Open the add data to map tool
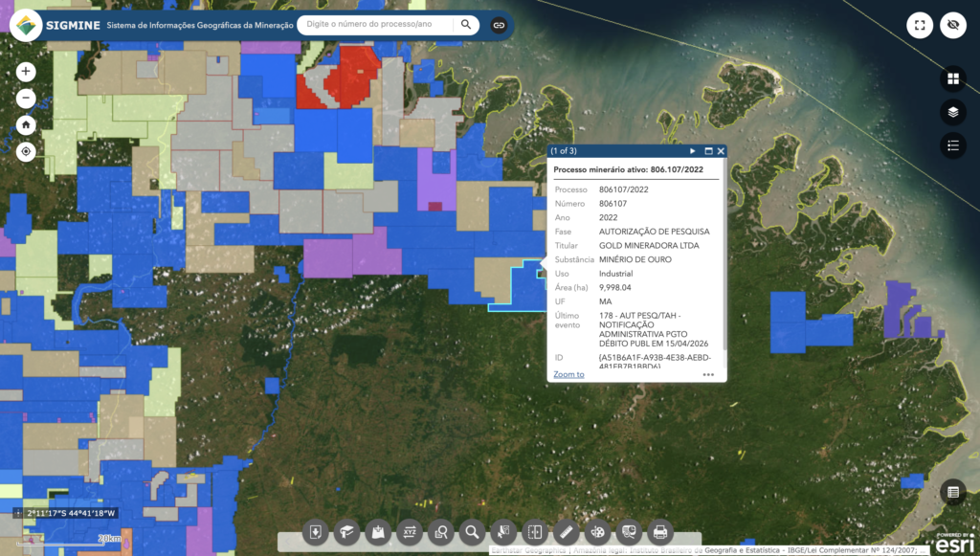The image size is (980, 556). pos(378,532)
